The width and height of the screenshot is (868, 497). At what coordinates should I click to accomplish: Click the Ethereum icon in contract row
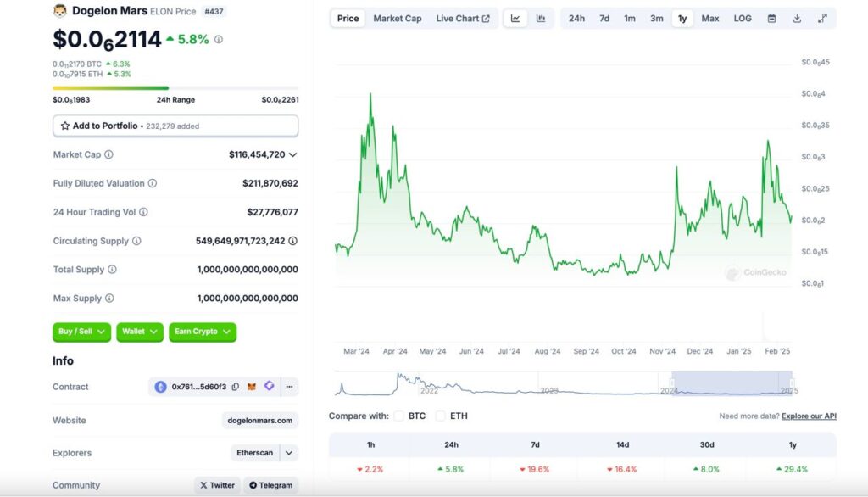coord(160,387)
